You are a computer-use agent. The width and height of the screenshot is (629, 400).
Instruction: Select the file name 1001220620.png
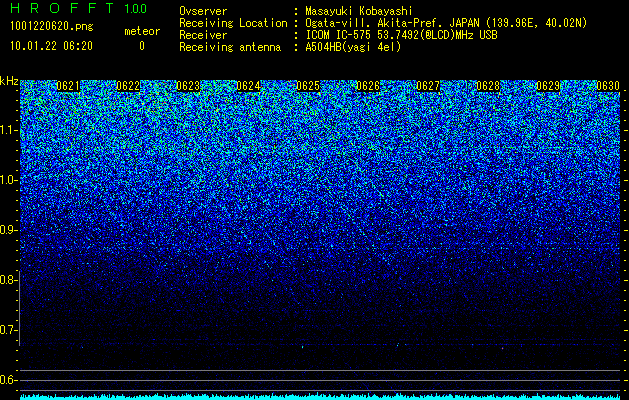point(52,26)
